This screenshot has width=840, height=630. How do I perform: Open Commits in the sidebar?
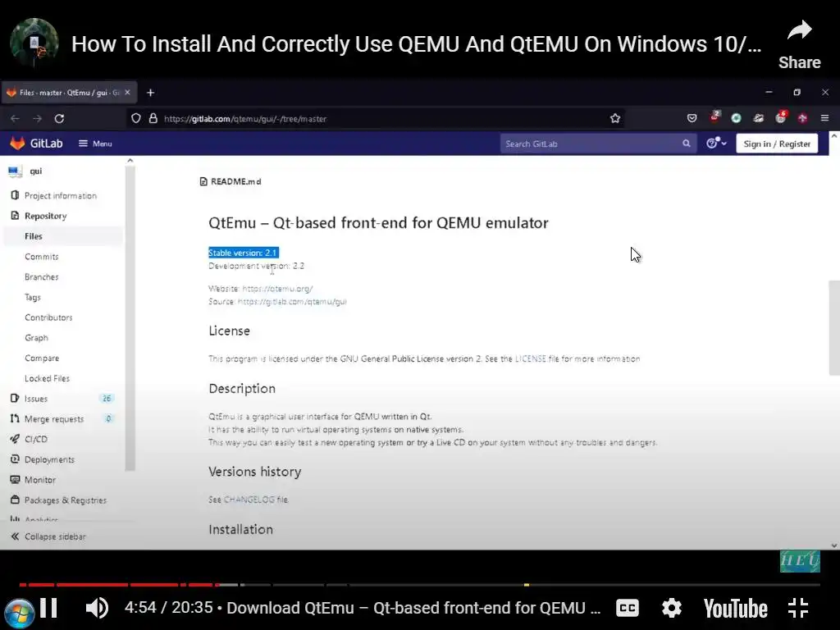[x=41, y=257]
